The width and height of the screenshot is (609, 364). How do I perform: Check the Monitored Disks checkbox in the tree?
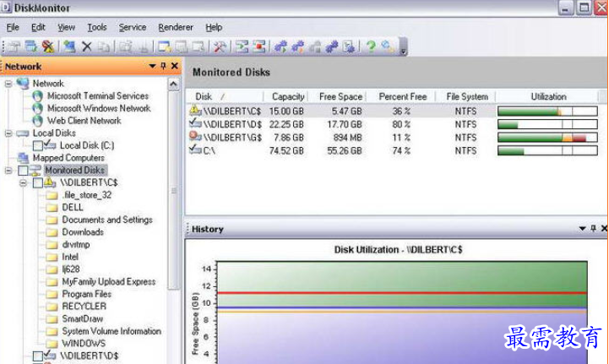pyautogui.click(x=23, y=171)
